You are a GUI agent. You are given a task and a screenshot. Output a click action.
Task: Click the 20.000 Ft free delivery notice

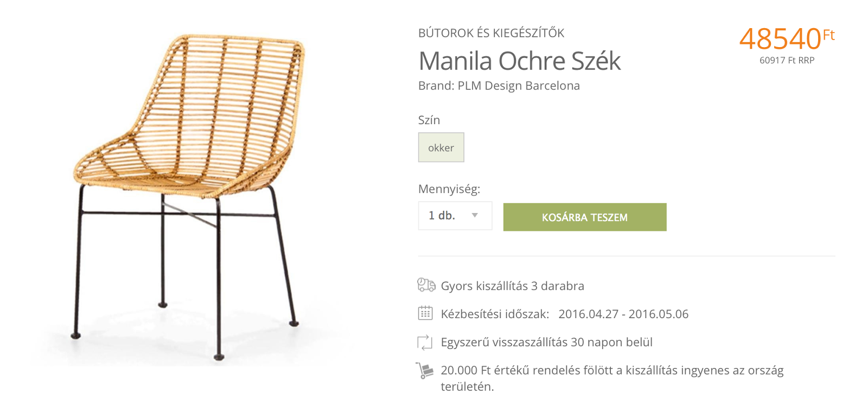click(612, 371)
